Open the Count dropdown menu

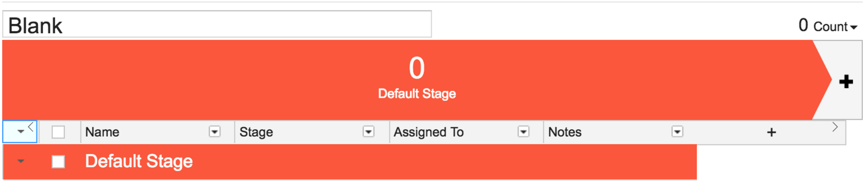[x=835, y=26]
